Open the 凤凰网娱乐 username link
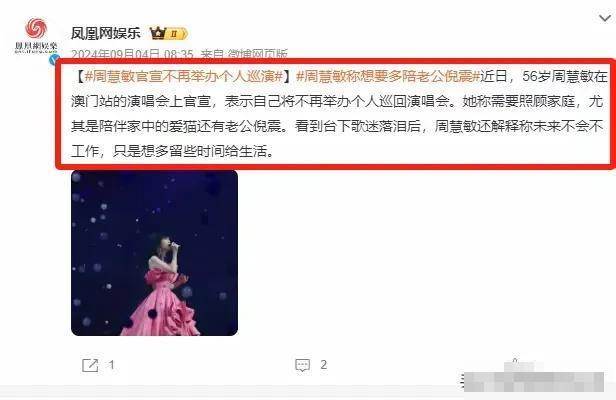This screenshot has height=400, width=616. pos(106,33)
